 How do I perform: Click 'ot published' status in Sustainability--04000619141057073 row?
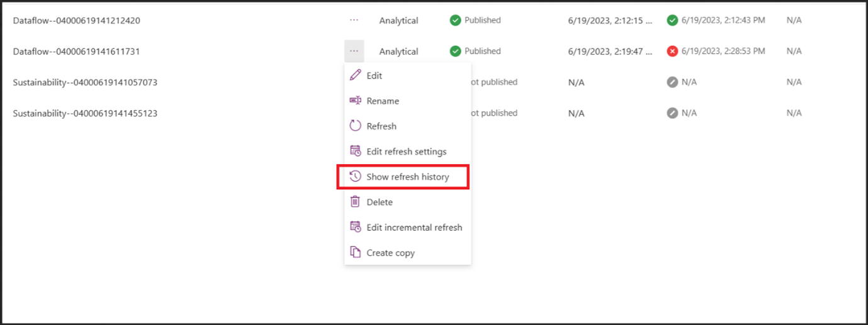(494, 82)
